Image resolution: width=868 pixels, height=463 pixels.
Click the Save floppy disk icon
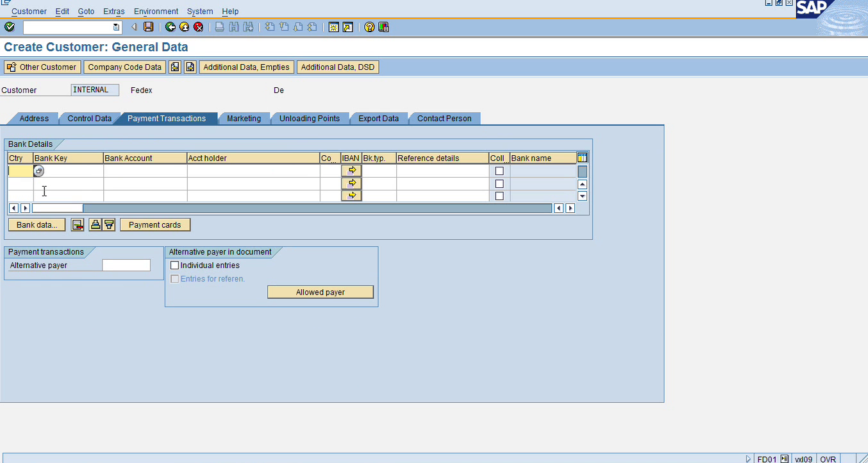149,27
